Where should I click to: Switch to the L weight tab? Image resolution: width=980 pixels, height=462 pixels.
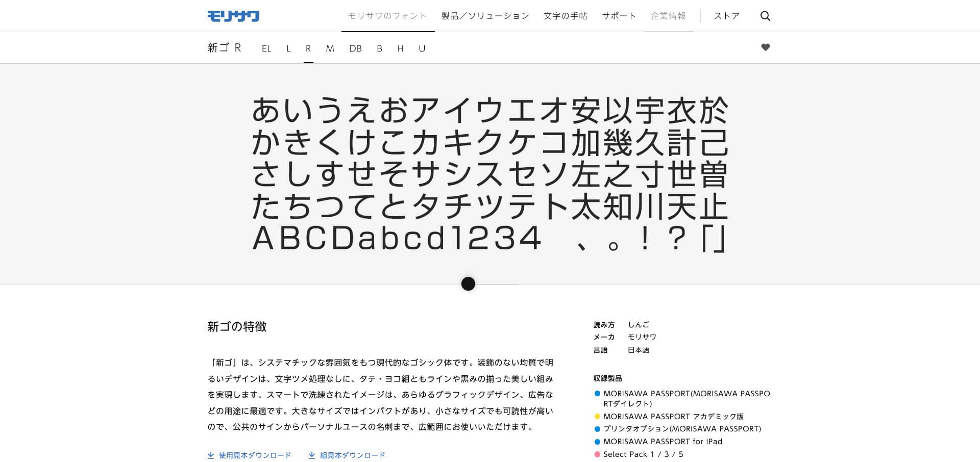(288, 48)
